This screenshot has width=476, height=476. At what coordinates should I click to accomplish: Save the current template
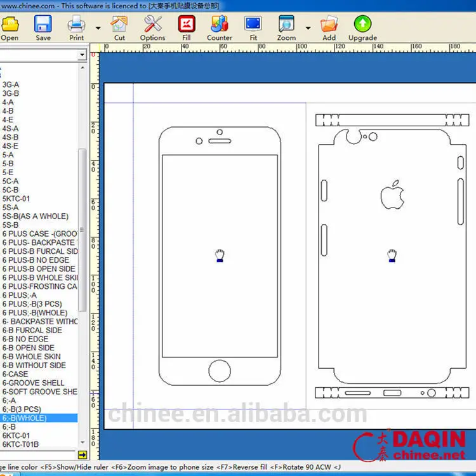(43, 26)
